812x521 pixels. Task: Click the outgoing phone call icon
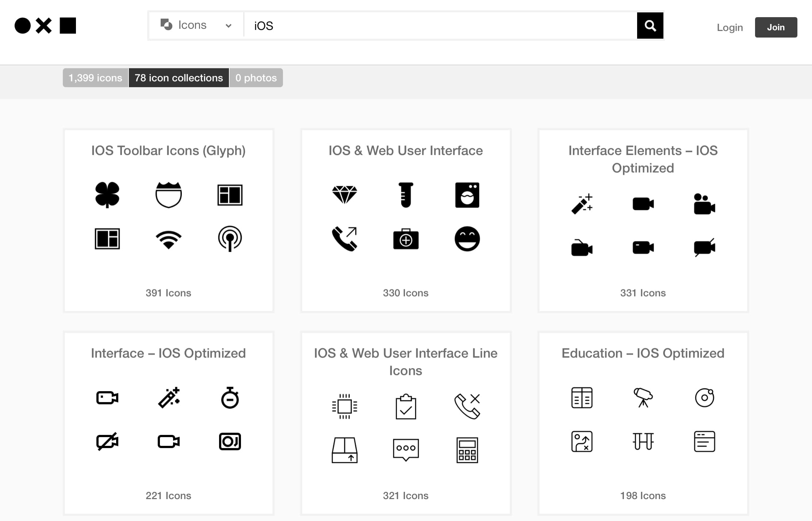[x=344, y=239]
